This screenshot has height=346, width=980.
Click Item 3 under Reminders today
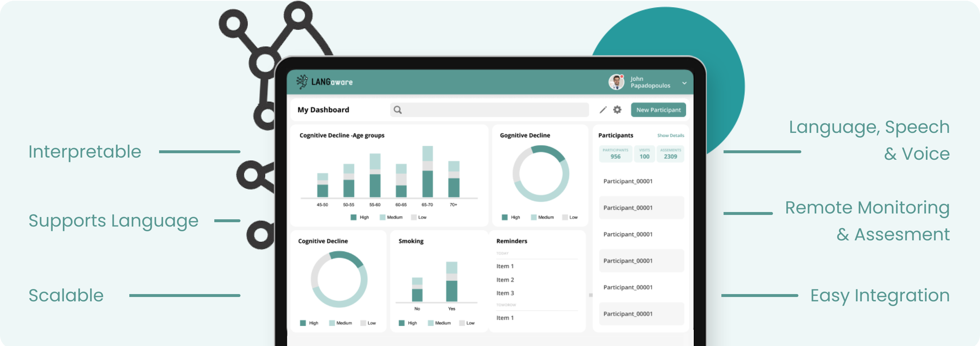pos(505,293)
